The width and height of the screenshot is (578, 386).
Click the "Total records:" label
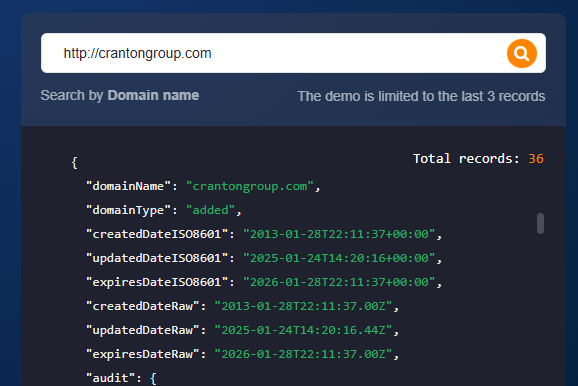click(x=466, y=159)
